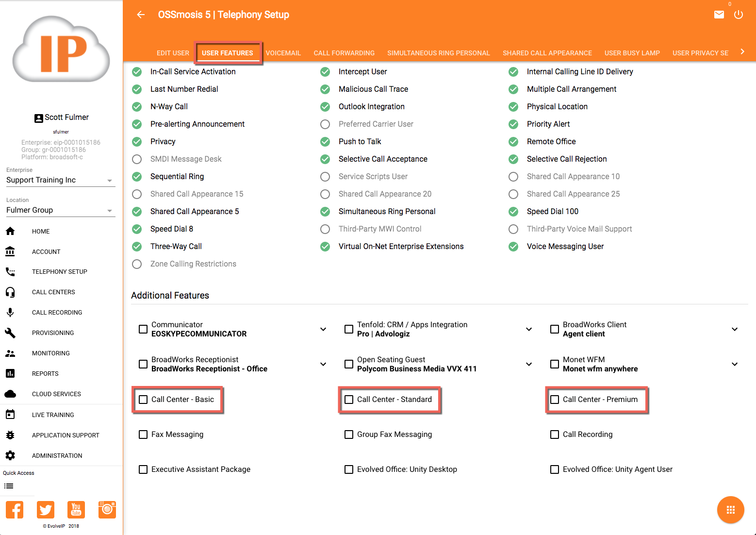Open the Enterprise dropdown Support Training Inc
The width and height of the screenshot is (756, 535).
pyautogui.click(x=60, y=180)
